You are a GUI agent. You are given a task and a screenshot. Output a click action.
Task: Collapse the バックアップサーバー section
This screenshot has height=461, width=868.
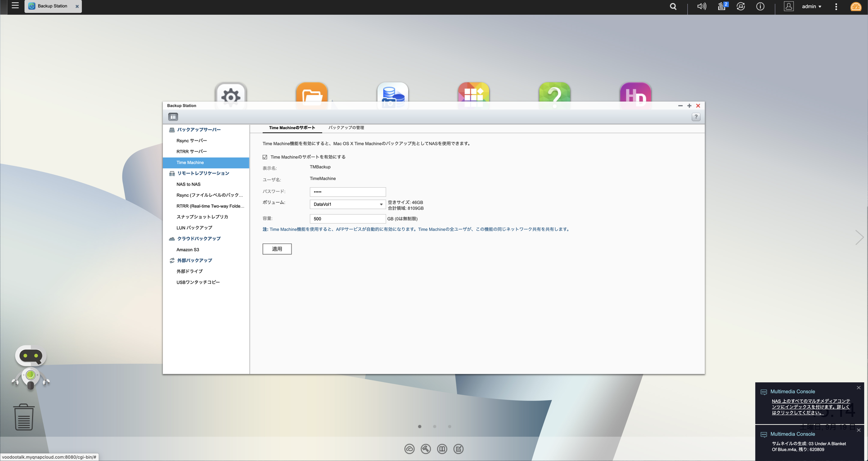(198, 130)
